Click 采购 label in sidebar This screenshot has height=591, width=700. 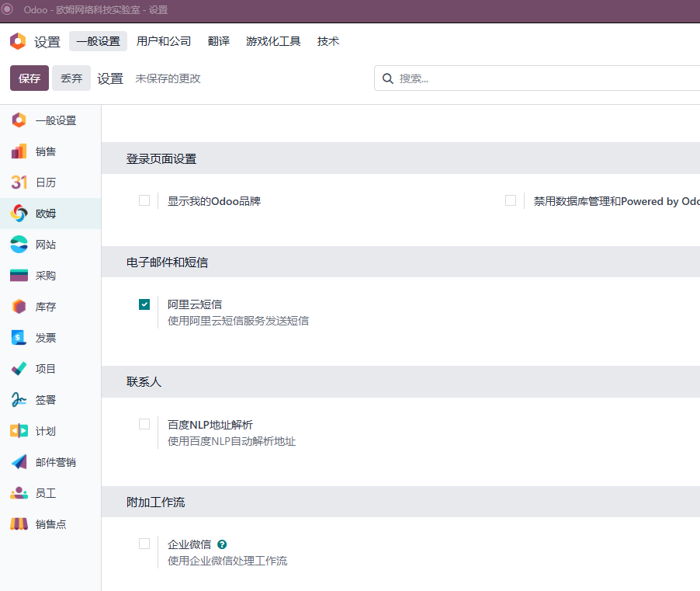[46, 276]
